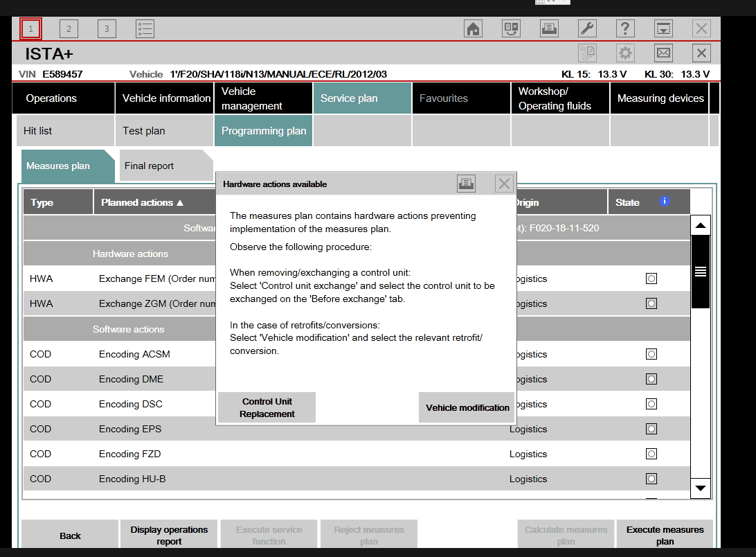The height and width of the screenshot is (557, 756).
Task: Click the minimize-to-tray window icon
Action: click(x=663, y=29)
